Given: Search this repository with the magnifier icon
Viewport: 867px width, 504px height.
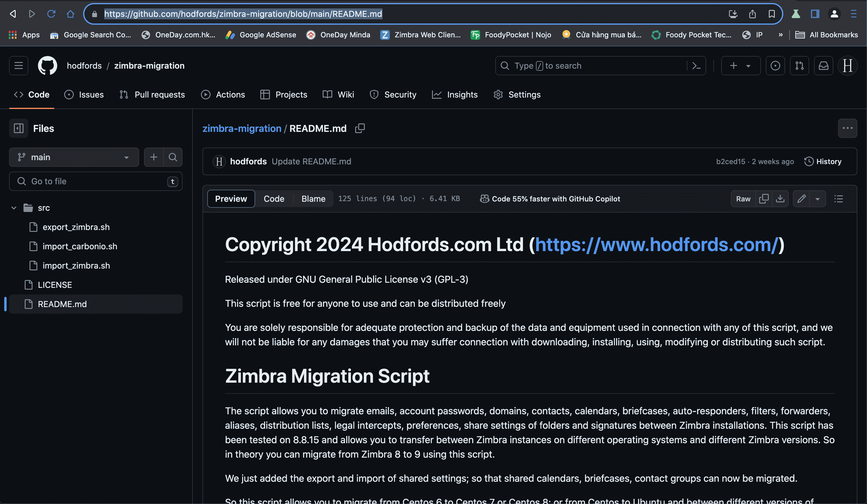Looking at the screenshot, I should [173, 157].
